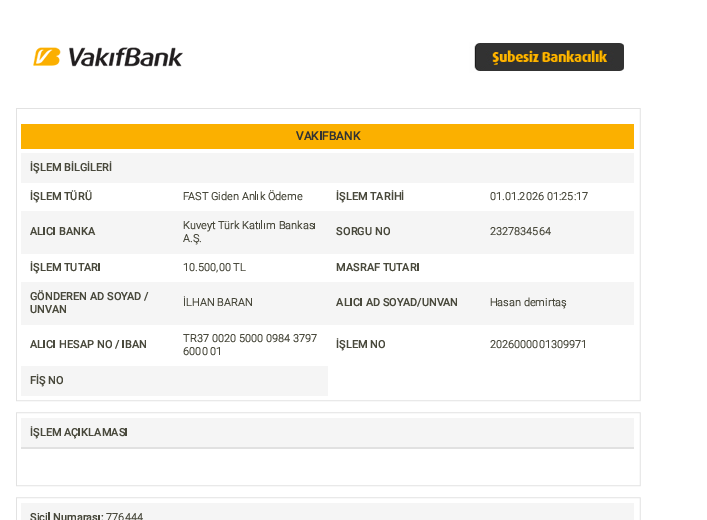
Task: Click the Şubesiz Bankacılık button
Action: pos(549,57)
